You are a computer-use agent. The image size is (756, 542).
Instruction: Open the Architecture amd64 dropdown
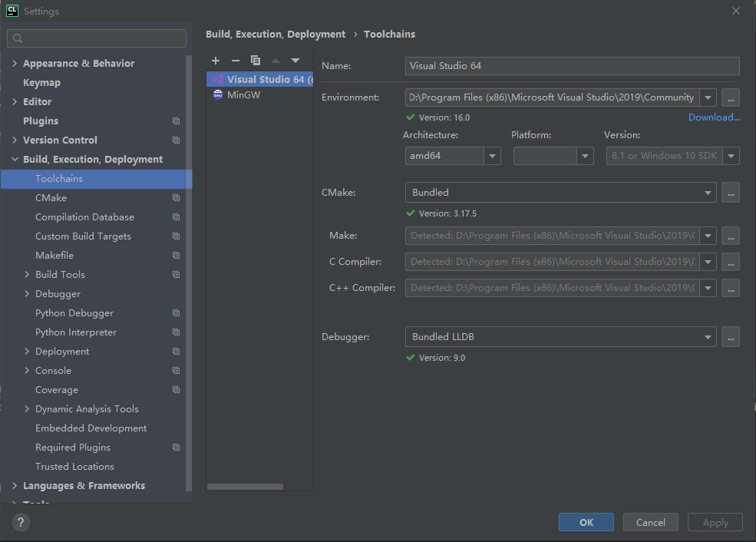tap(492, 156)
